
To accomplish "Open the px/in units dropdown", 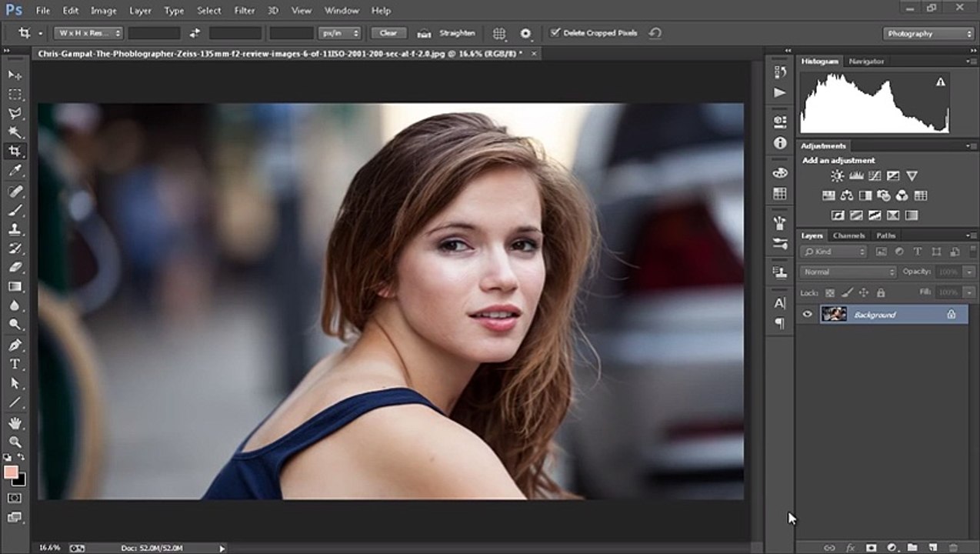I will click(341, 33).
